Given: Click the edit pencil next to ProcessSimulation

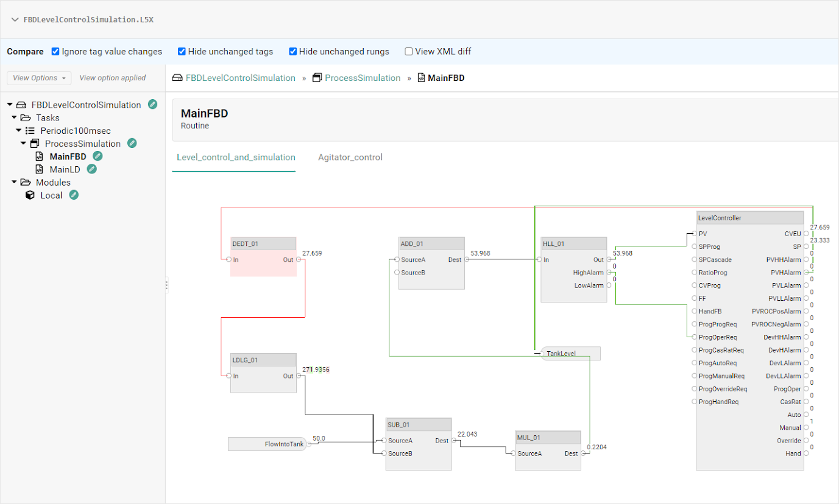Looking at the screenshot, I should (132, 143).
